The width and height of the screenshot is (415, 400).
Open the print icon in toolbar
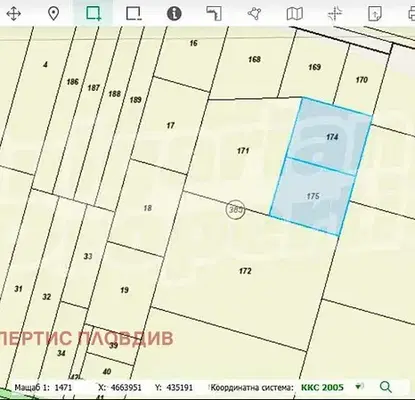[x=412, y=14]
